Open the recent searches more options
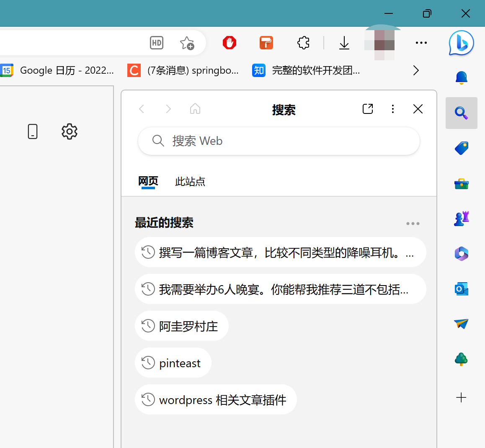485x448 pixels. pos(413,224)
